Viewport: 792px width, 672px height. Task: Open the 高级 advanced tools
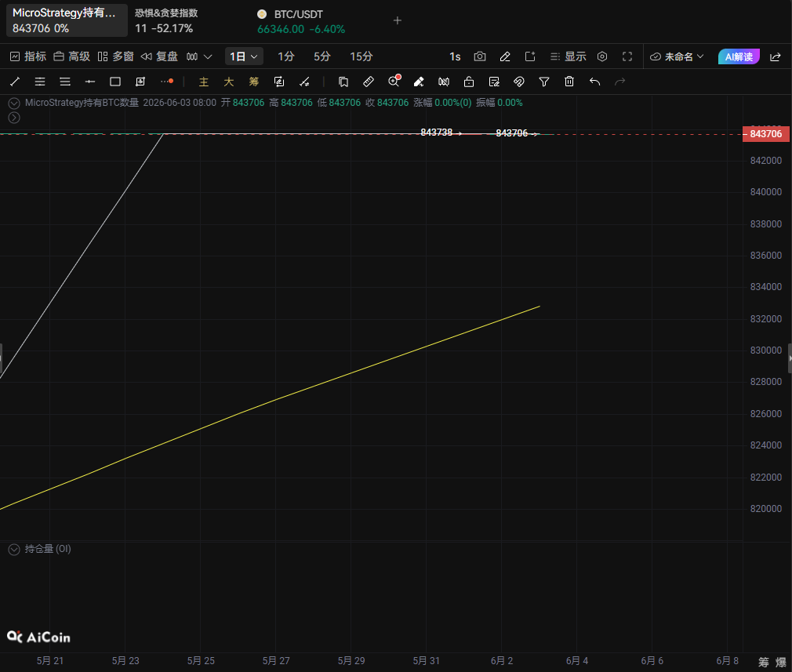coord(71,56)
